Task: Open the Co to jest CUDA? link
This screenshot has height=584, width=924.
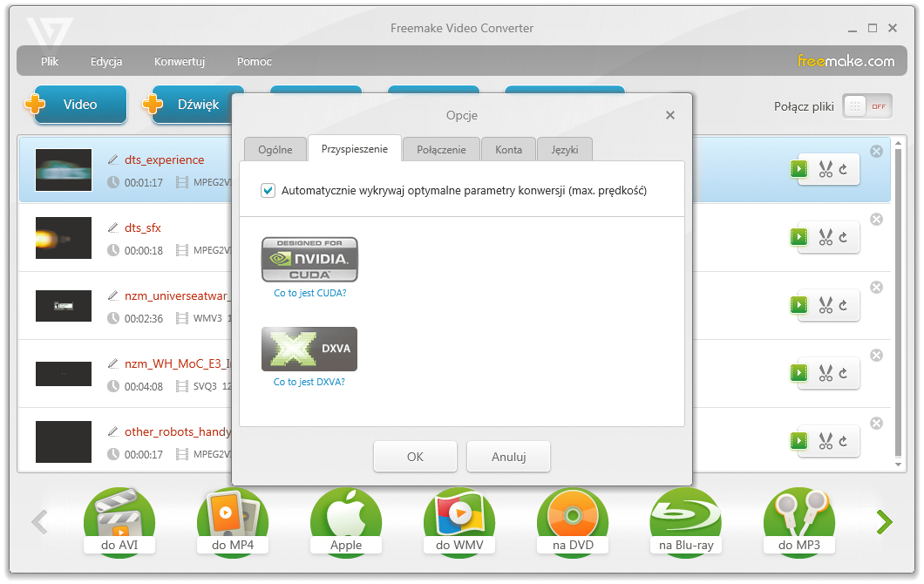Action: click(x=309, y=293)
